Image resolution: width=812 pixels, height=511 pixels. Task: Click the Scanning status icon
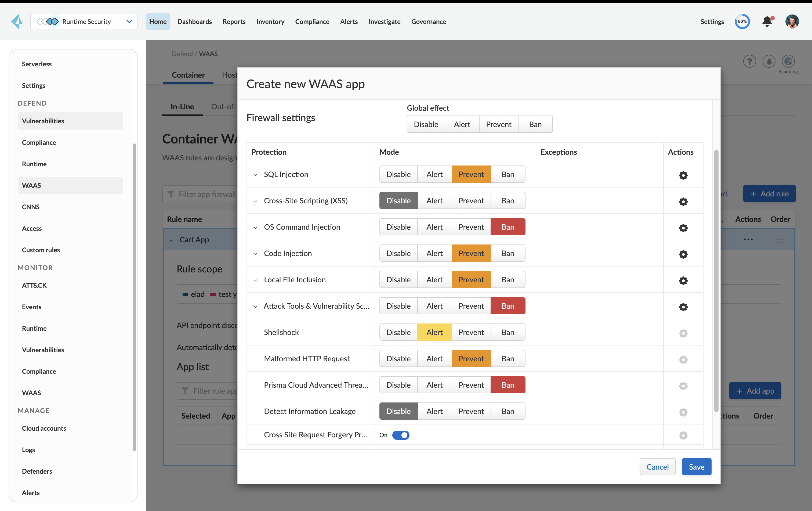coord(788,61)
